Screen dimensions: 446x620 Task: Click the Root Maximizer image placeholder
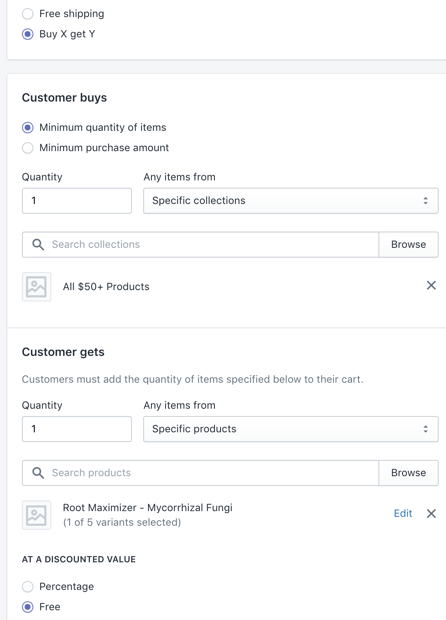coord(36,515)
